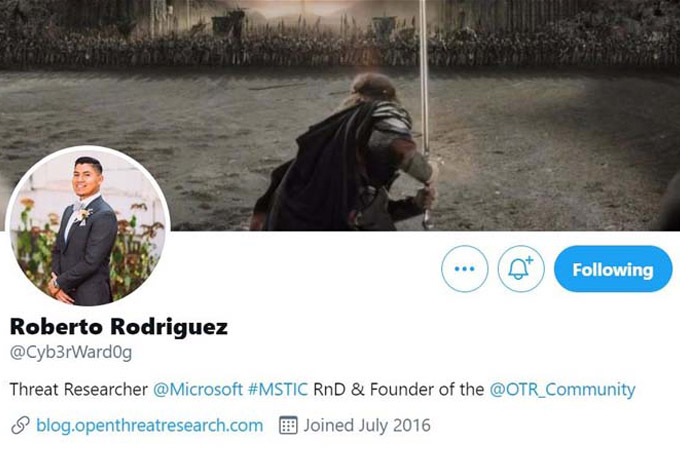Click the chain link icon beside the blog URL
Image resolution: width=680 pixels, height=450 pixels.
pos(20,425)
